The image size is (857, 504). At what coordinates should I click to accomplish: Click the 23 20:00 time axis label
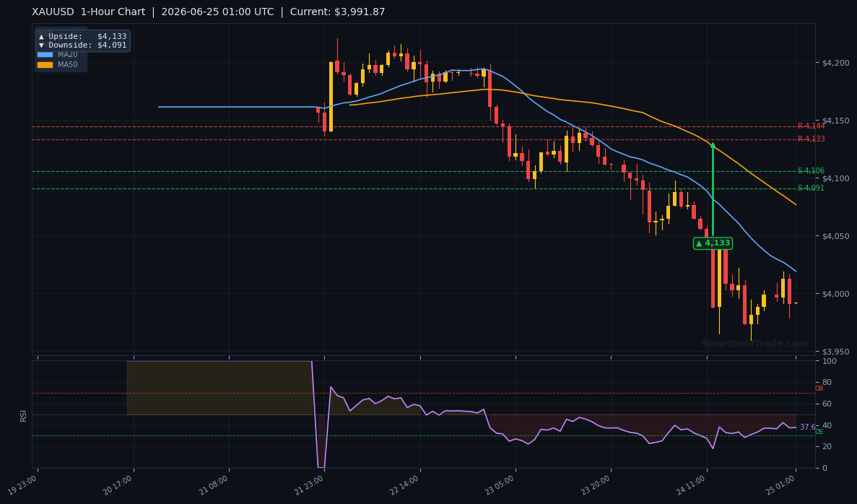[596, 485]
